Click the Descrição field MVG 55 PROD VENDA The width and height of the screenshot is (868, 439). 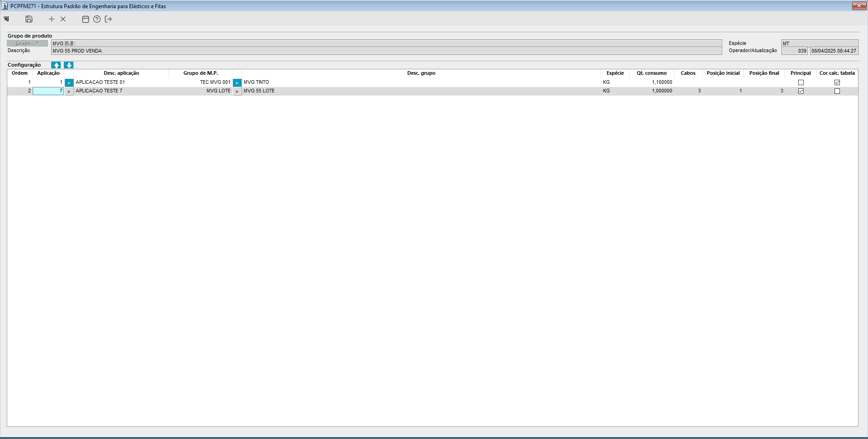pyautogui.click(x=386, y=51)
